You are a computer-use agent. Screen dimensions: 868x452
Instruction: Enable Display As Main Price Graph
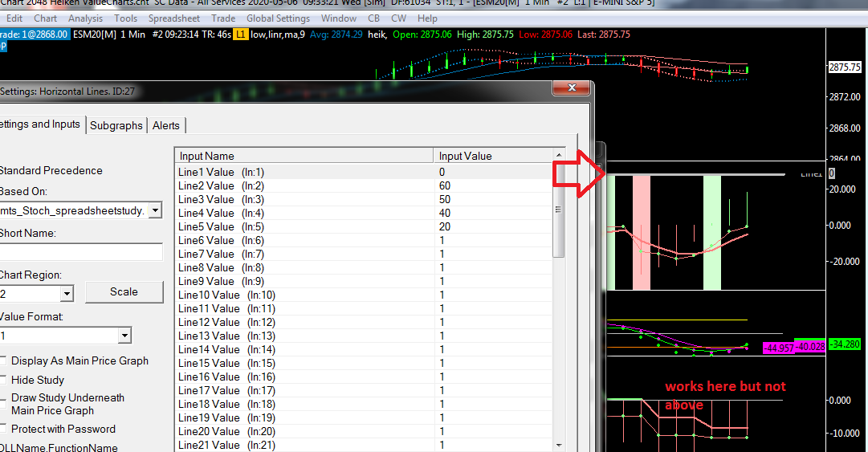(3, 360)
